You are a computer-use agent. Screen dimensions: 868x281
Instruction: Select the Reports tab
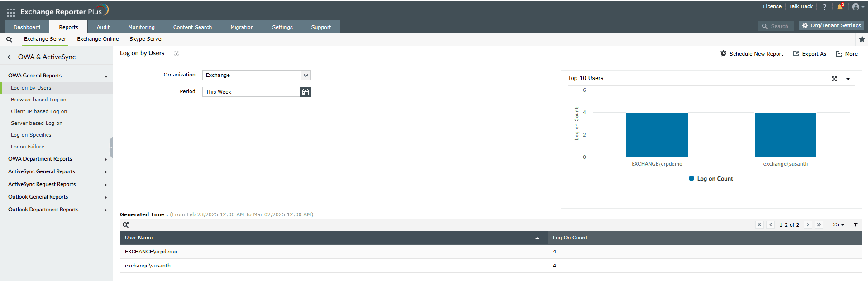68,27
